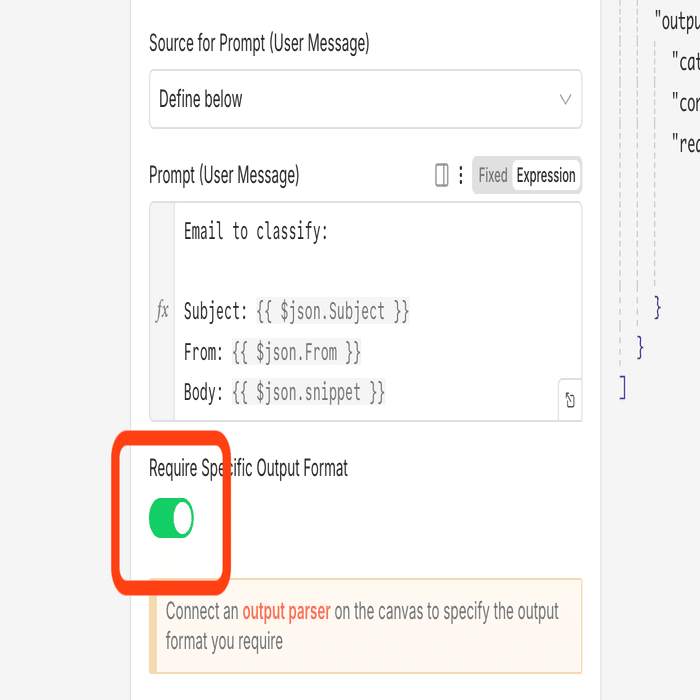Turn off Require Specific Output Format

pos(171,520)
